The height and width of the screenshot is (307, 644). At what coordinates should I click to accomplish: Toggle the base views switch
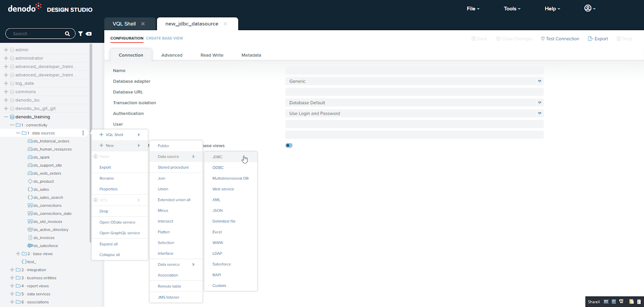289,146
